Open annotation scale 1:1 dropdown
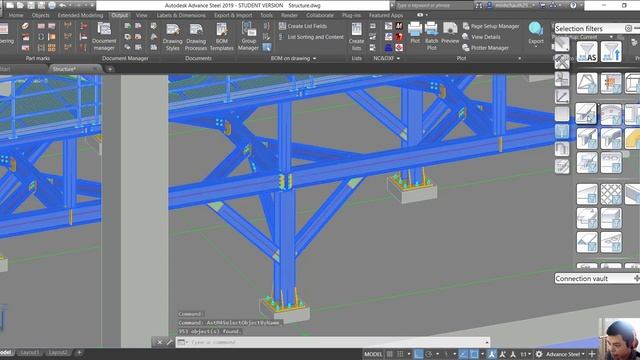The width and height of the screenshot is (640, 360). click(x=525, y=354)
